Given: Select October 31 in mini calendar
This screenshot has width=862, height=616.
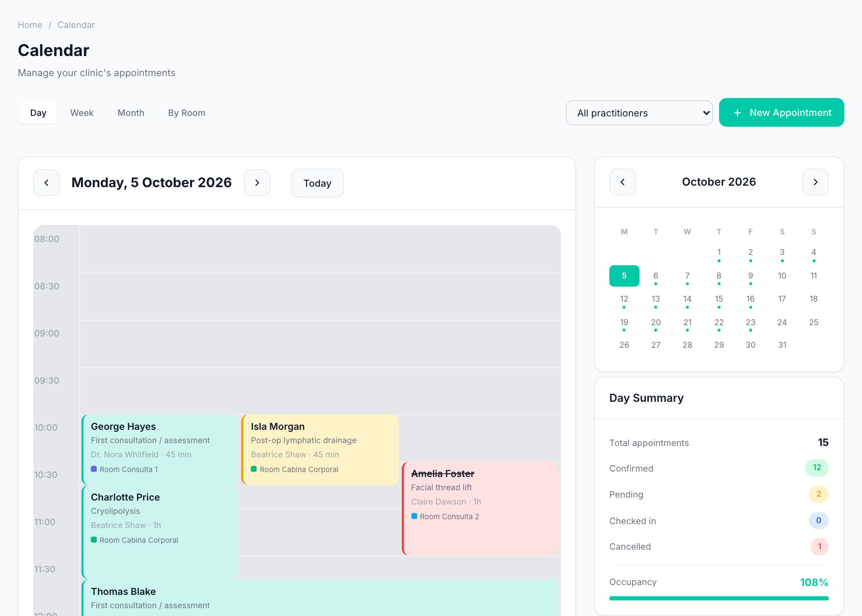Looking at the screenshot, I should click(x=782, y=345).
